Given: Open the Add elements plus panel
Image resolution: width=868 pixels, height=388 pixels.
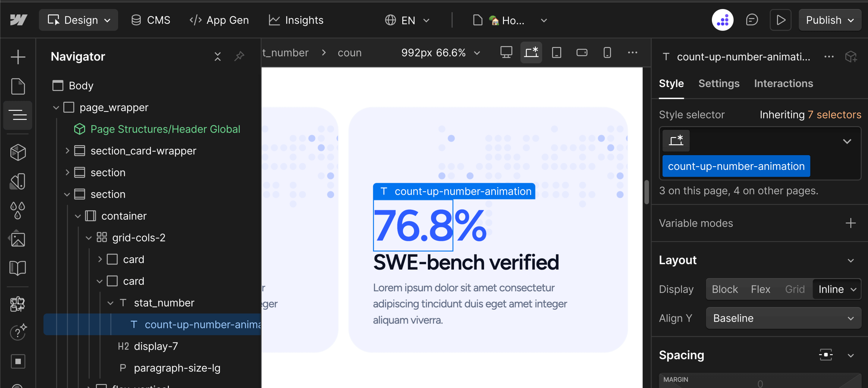Looking at the screenshot, I should click(18, 57).
